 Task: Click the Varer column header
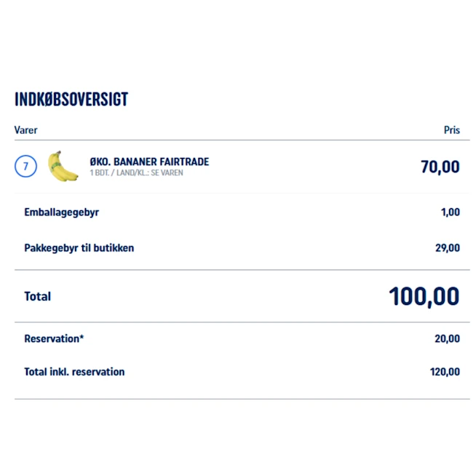[x=25, y=130]
